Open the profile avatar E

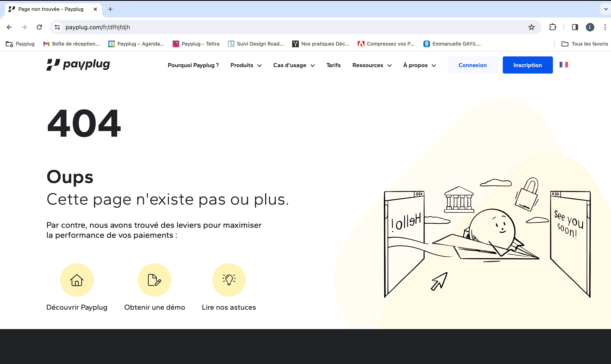point(590,27)
